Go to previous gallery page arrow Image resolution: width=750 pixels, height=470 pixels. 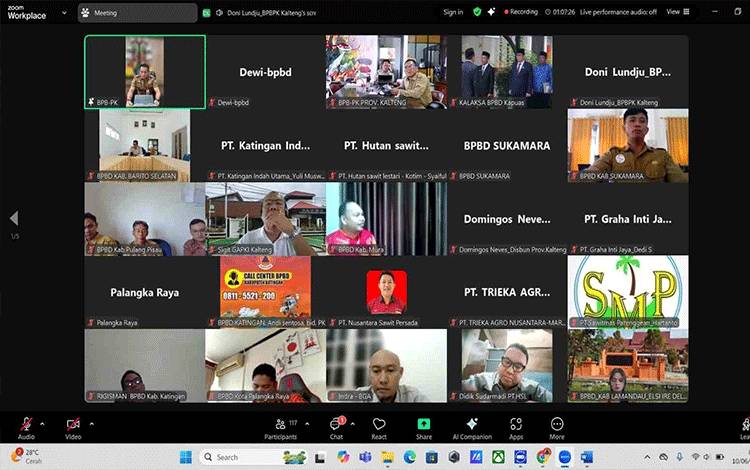(x=14, y=218)
